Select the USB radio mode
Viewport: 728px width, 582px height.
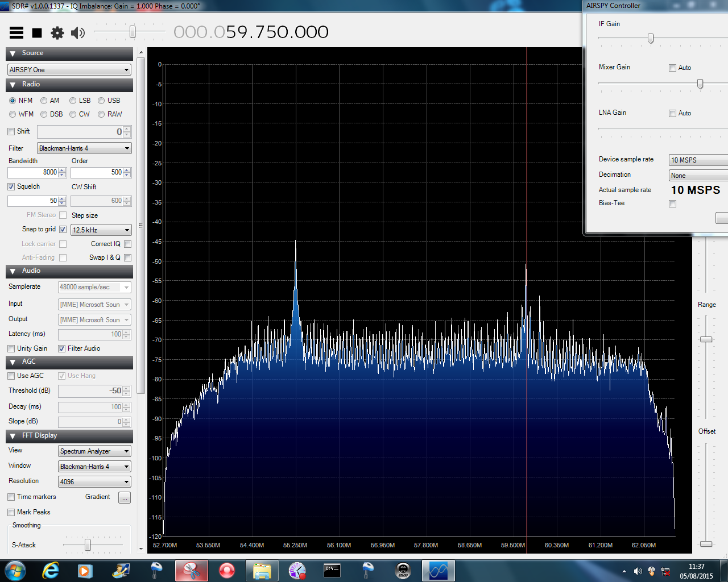(101, 101)
